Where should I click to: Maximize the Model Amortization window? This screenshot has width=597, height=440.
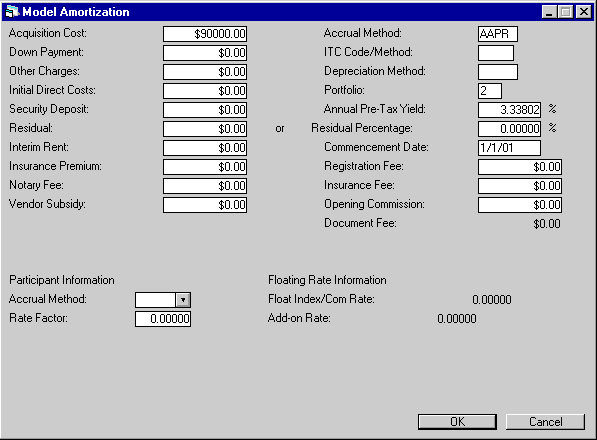(566, 12)
